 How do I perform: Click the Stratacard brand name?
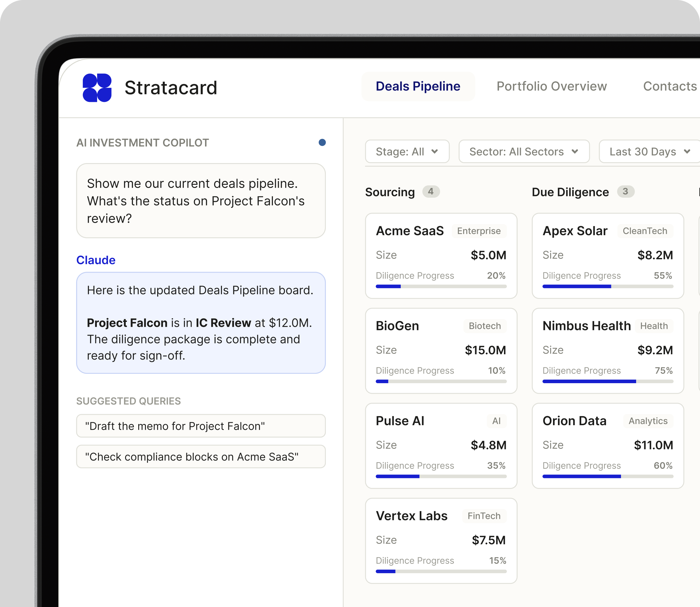tap(171, 88)
